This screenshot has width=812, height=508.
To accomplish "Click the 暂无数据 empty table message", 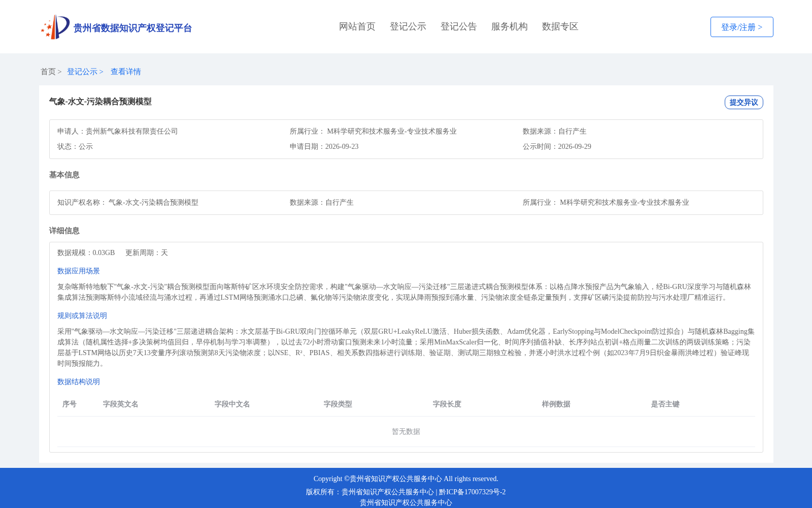I will coord(406,431).
